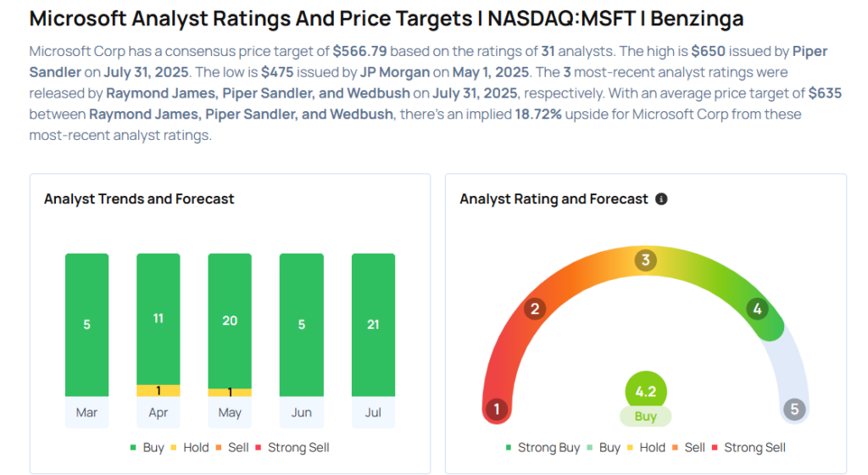Click gauge marker number 3

coord(645,260)
